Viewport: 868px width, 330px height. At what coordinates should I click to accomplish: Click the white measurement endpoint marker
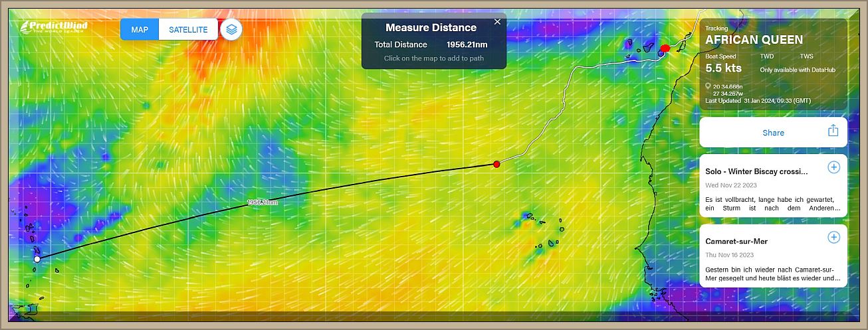37,258
